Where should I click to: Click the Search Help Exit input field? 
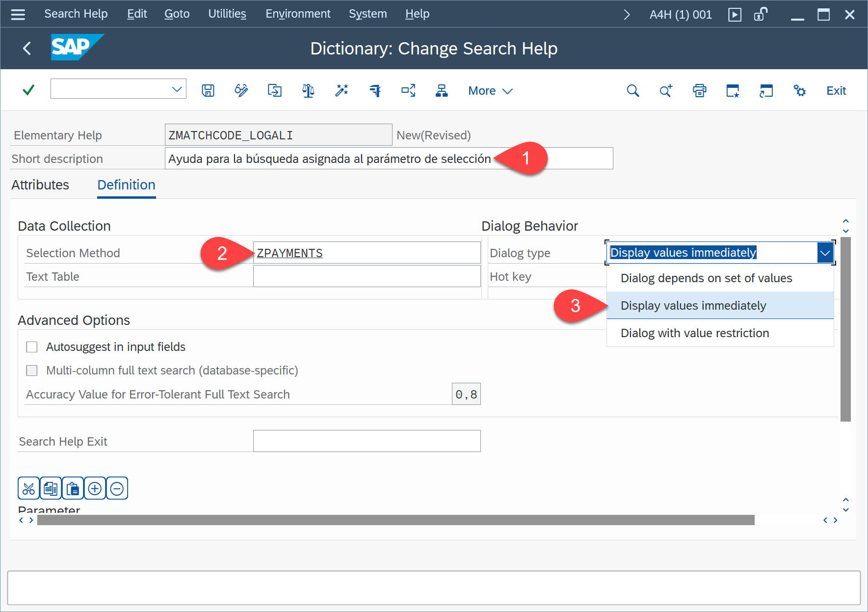coord(367,441)
